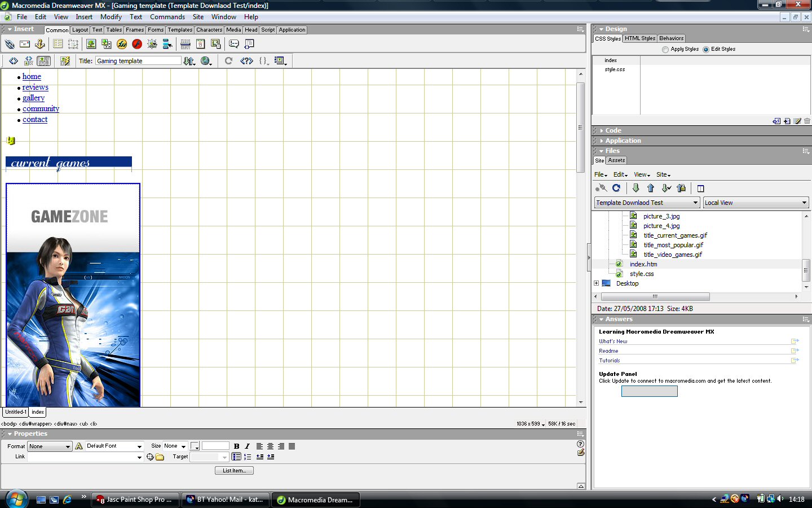The width and height of the screenshot is (812, 508).
Task: Expand the Desktop tree node
Action: tap(596, 283)
